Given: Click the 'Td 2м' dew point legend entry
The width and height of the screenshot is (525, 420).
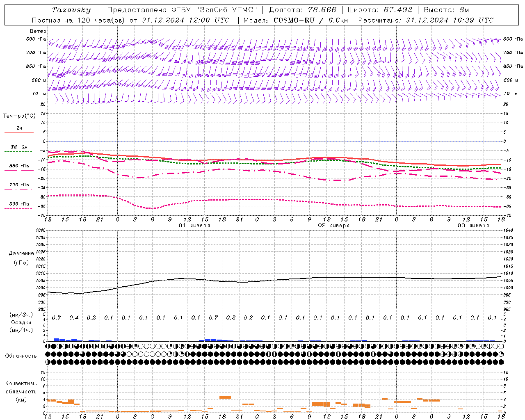Looking at the screenshot, I should point(19,147).
